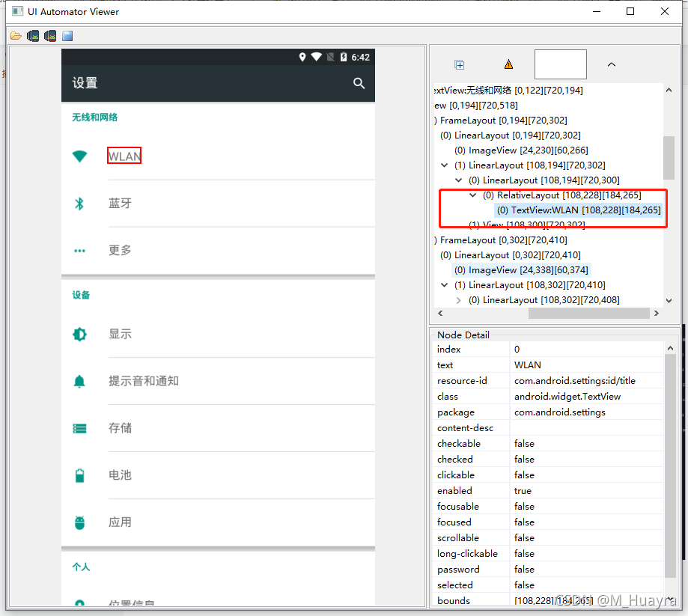
Task: Select the 应用 entry in the screenshot
Action: pyautogui.click(x=121, y=522)
